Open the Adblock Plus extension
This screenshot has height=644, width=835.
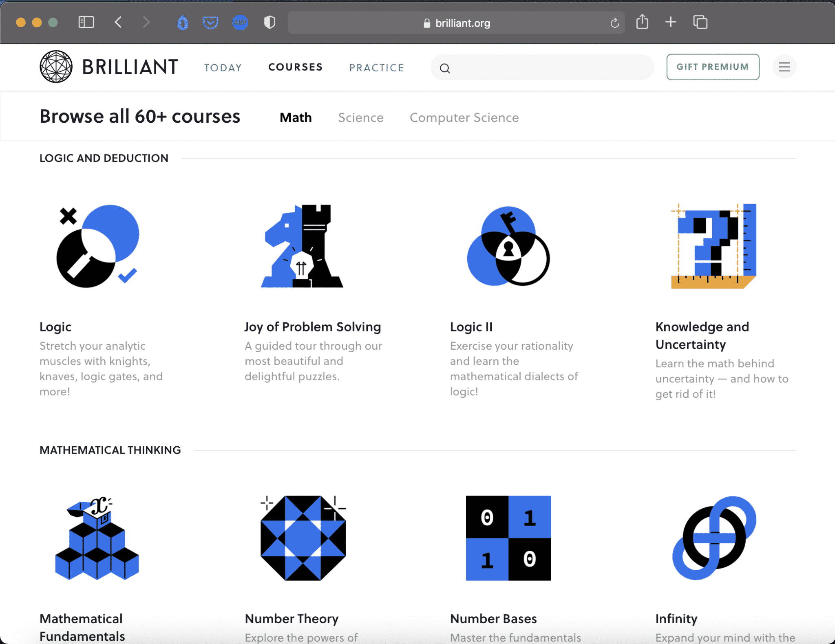point(240,22)
